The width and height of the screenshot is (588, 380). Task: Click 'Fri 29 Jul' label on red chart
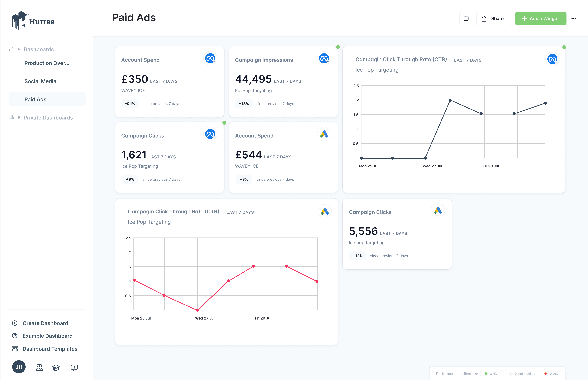click(x=263, y=318)
